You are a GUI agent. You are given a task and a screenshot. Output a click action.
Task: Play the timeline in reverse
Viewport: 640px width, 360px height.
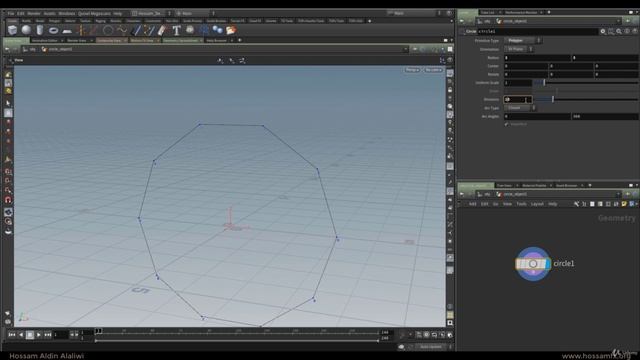21,335
